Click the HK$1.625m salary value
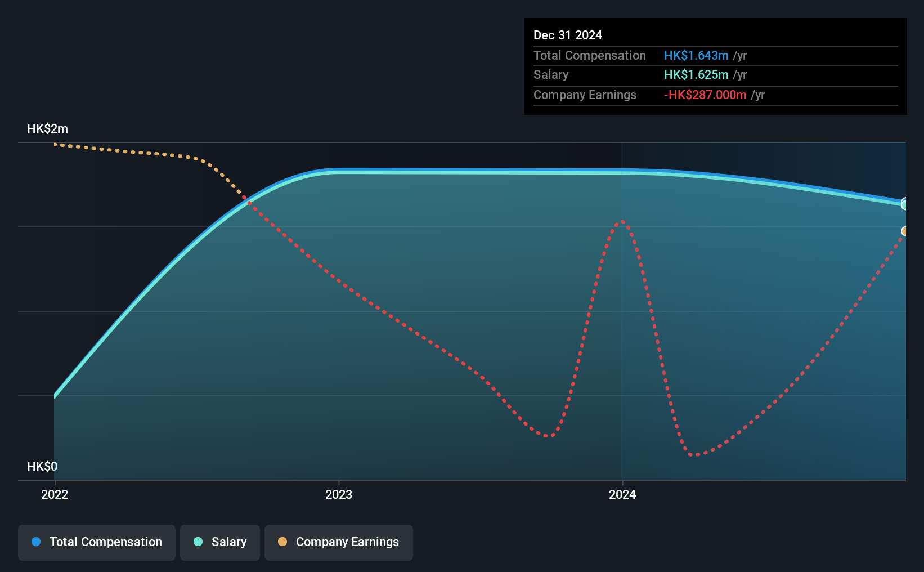 (x=696, y=75)
